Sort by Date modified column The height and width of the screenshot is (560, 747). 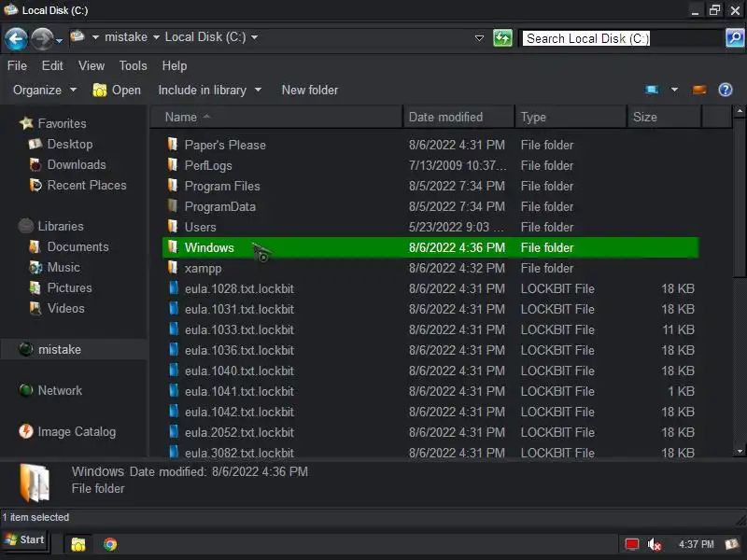pos(458,118)
